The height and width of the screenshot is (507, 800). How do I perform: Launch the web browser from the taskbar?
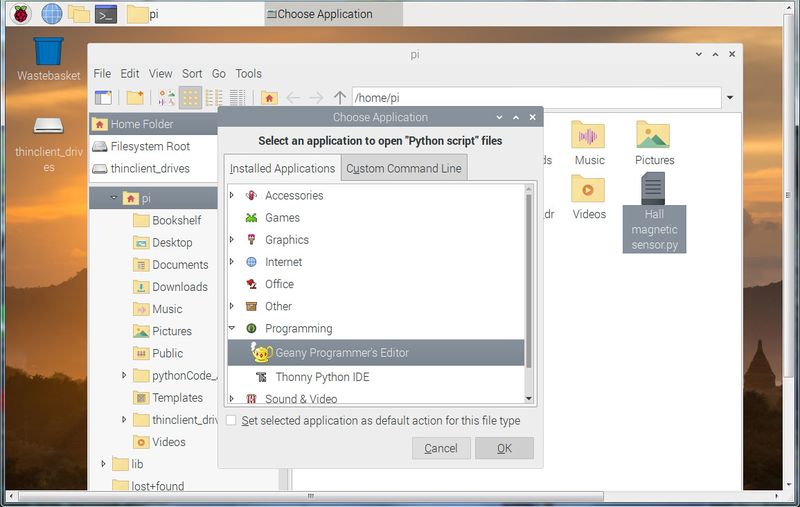pyautogui.click(x=52, y=14)
